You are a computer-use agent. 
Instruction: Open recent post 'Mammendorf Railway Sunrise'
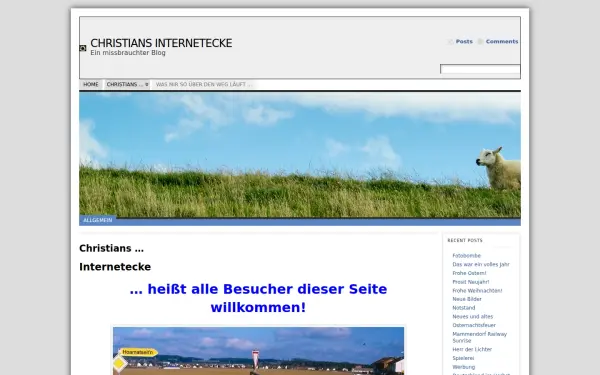click(479, 337)
